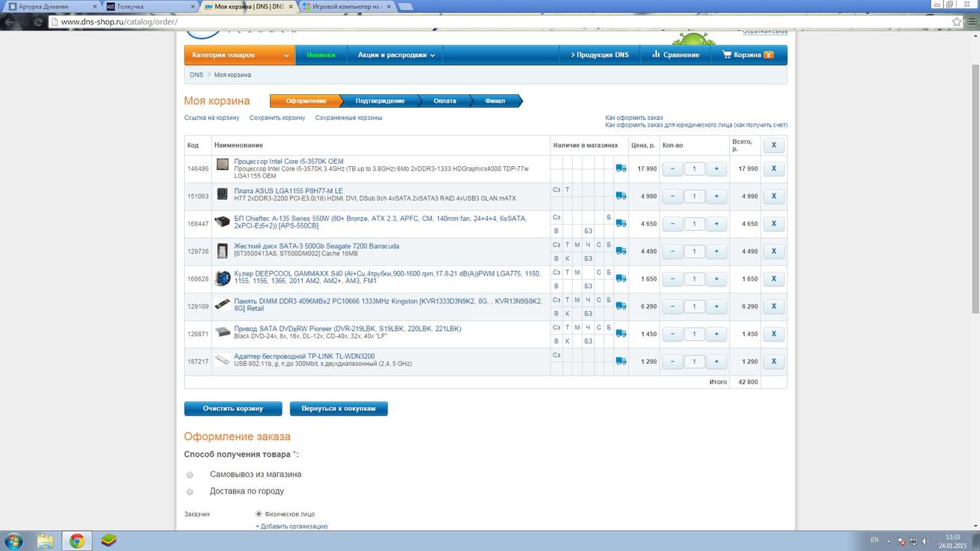Image resolution: width=980 pixels, height=551 pixels.
Task: Open TP-LINK adapter product thumbnail
Action: tap(223, 359)
